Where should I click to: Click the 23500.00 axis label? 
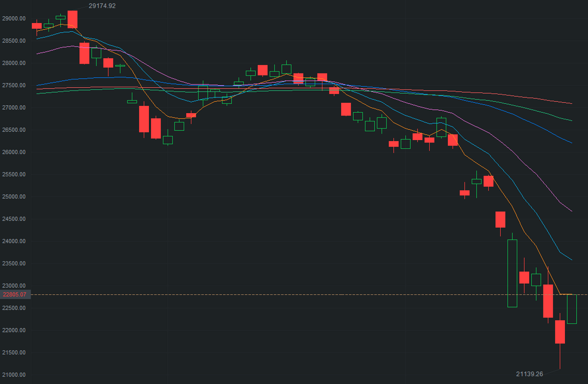(x=14, y=264)
